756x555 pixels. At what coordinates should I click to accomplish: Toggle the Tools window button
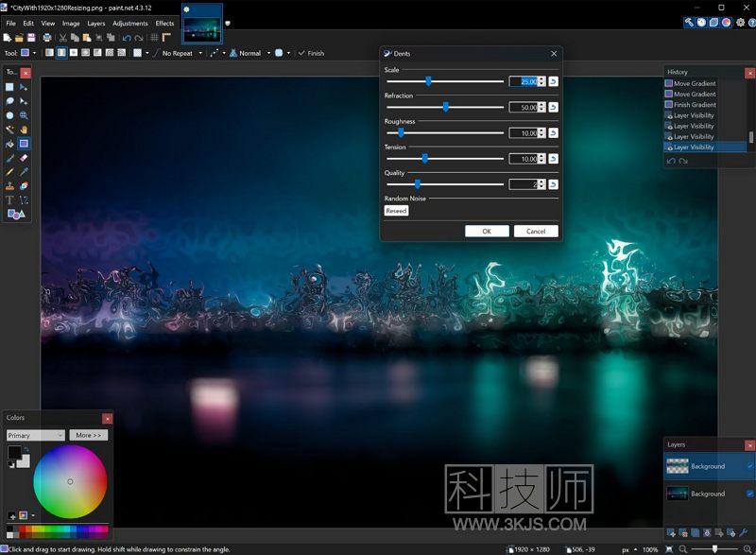[690, 23]
